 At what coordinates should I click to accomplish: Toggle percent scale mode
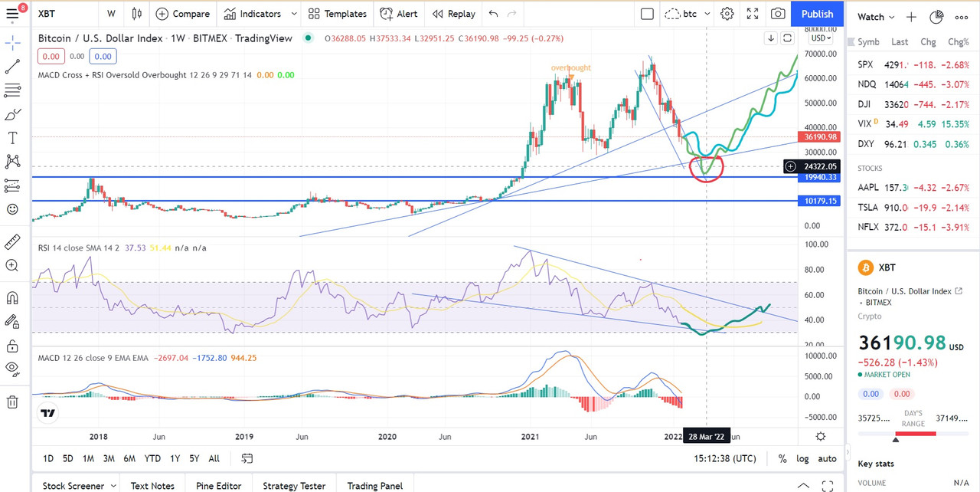(782, 458)
